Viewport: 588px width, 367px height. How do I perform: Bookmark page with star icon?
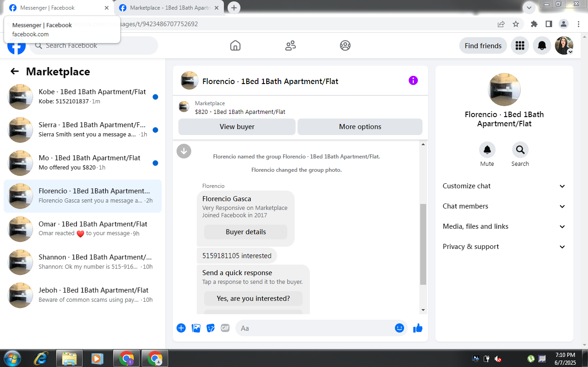pos(516,24)
